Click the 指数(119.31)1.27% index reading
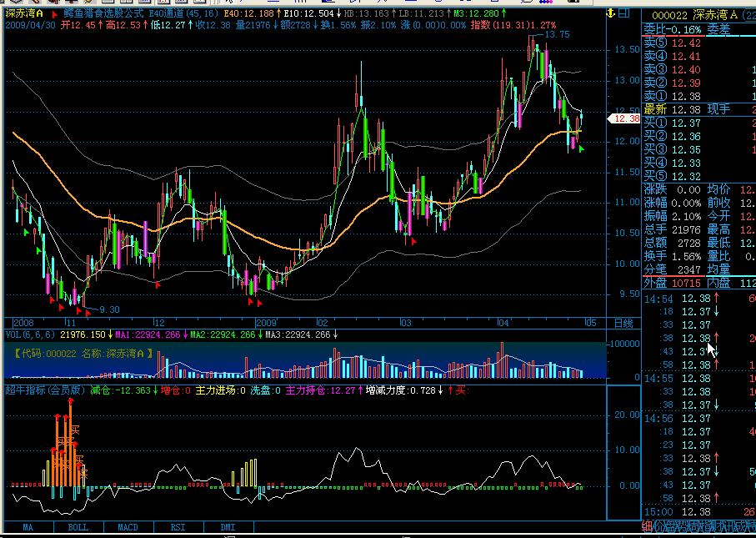 point(513,25)
